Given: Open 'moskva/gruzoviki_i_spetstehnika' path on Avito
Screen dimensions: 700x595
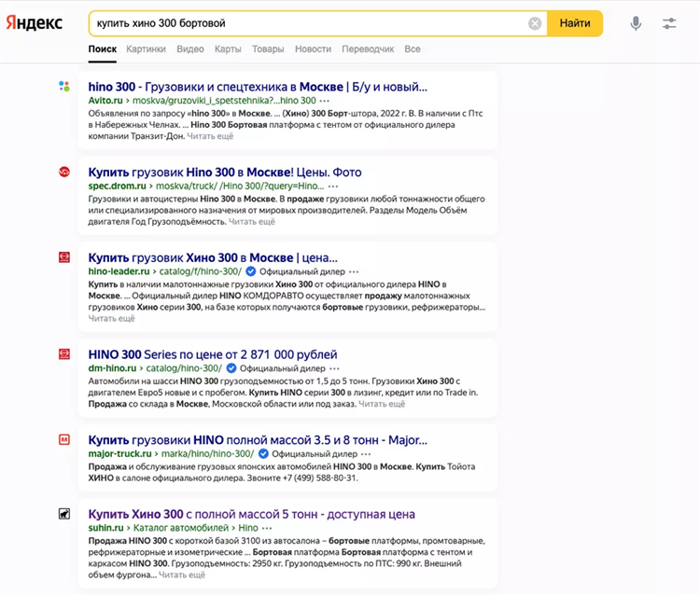Looking at the screenshot, I should (x=224, y=101).
